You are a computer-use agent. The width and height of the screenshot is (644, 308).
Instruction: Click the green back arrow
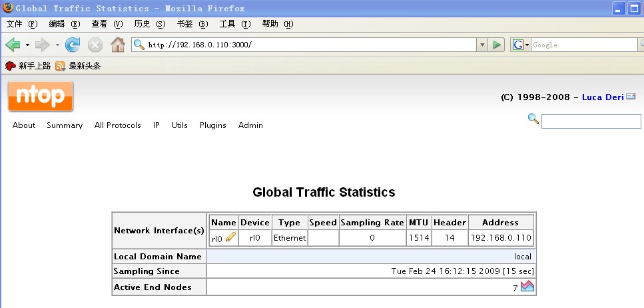click(13, 45)
